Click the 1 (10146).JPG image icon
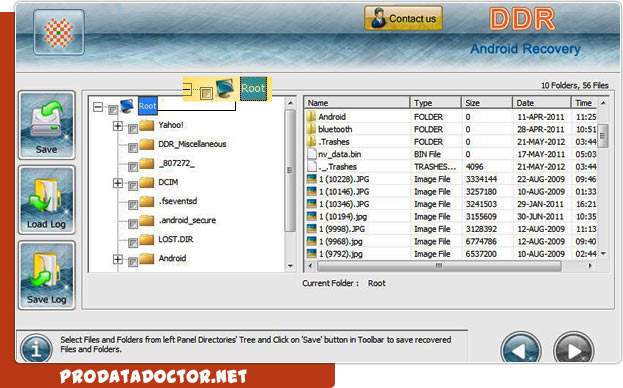The height and width of the screenshot is (388, 623). pyautogui.click(x=312, y=191)
